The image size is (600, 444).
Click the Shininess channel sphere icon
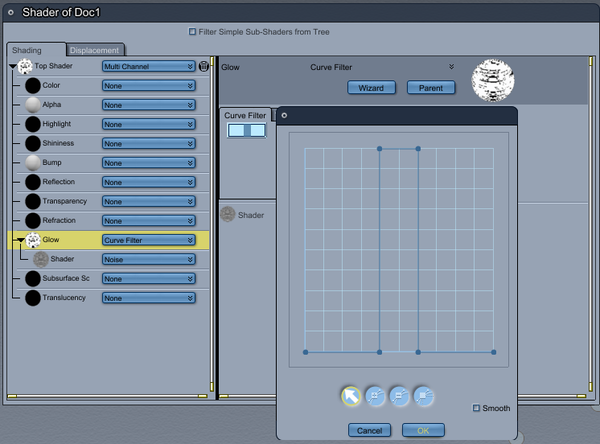pos(33,143)
